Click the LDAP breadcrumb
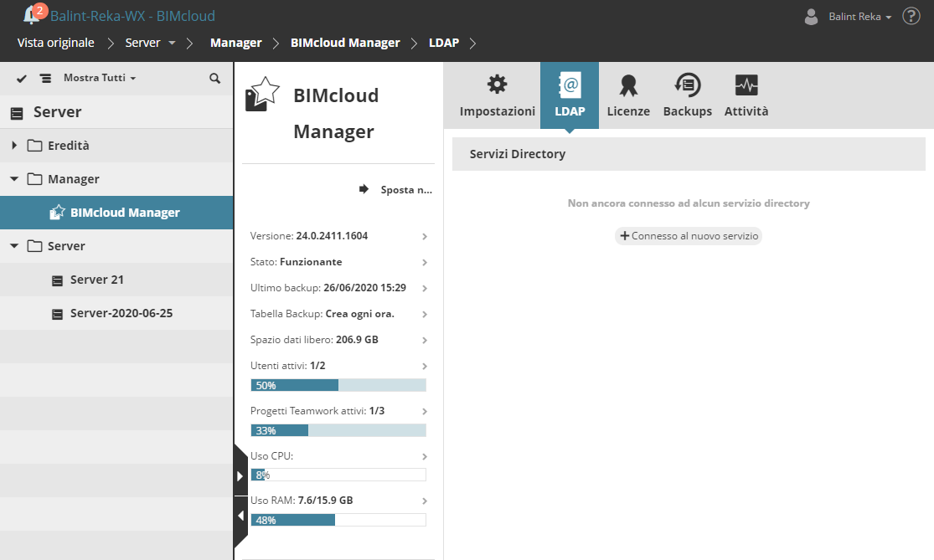 coord(444,43)
